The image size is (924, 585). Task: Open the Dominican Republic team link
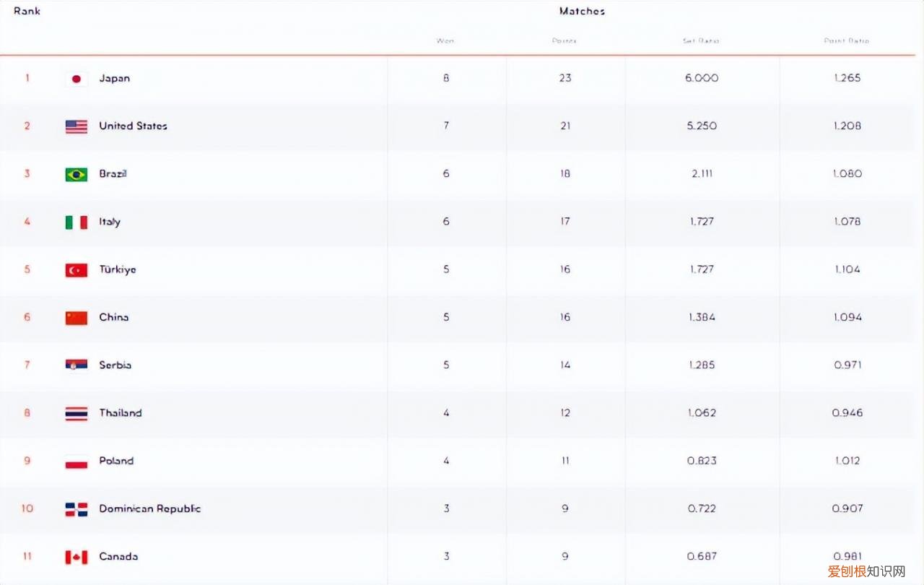[150, 508]
